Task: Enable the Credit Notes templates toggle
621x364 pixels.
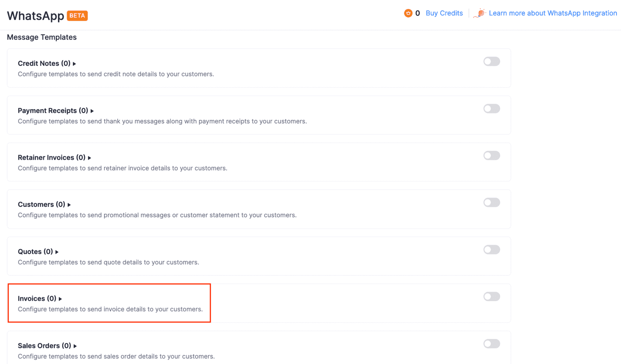Action: click(491, 62)
